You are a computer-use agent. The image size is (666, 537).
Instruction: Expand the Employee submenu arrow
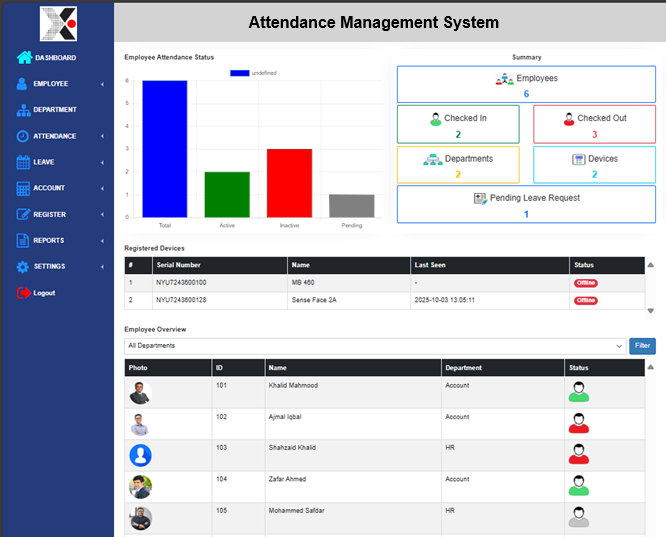pyautogui.click(x=102, y=84)
